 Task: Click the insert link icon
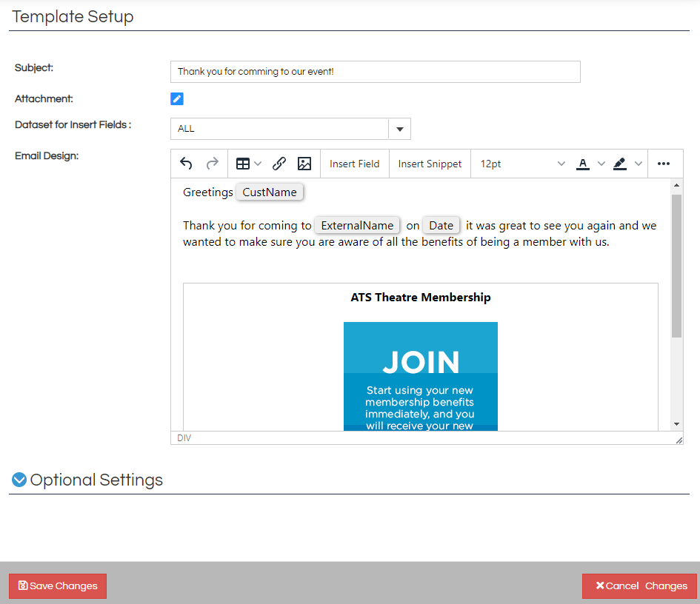pyautogui.click(x=279, y=164)
